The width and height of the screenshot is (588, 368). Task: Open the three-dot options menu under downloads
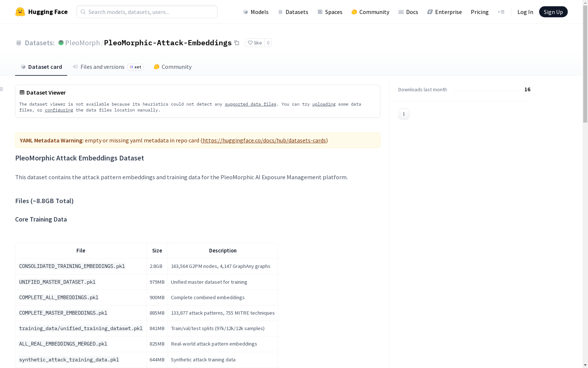(x=404, y=114)
